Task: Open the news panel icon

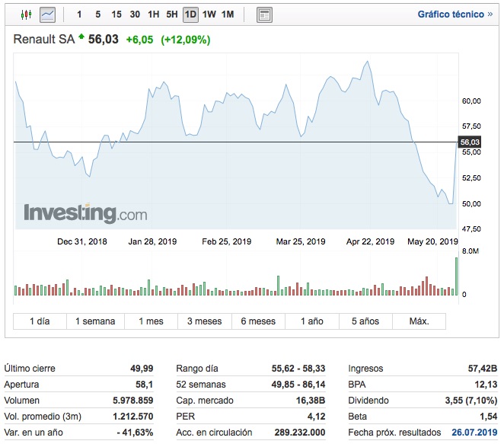Action: (264, 14)
